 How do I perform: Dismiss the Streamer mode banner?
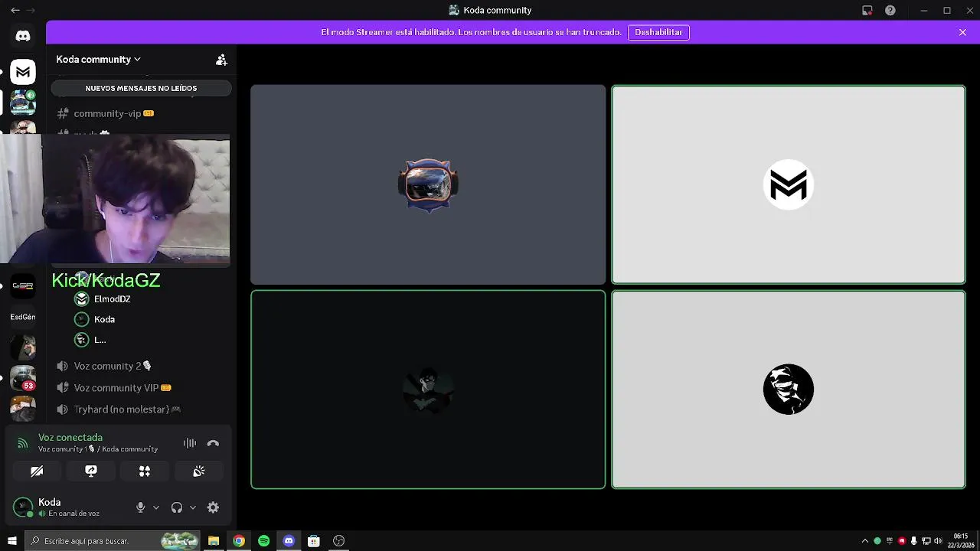click(x=962, y=32)
